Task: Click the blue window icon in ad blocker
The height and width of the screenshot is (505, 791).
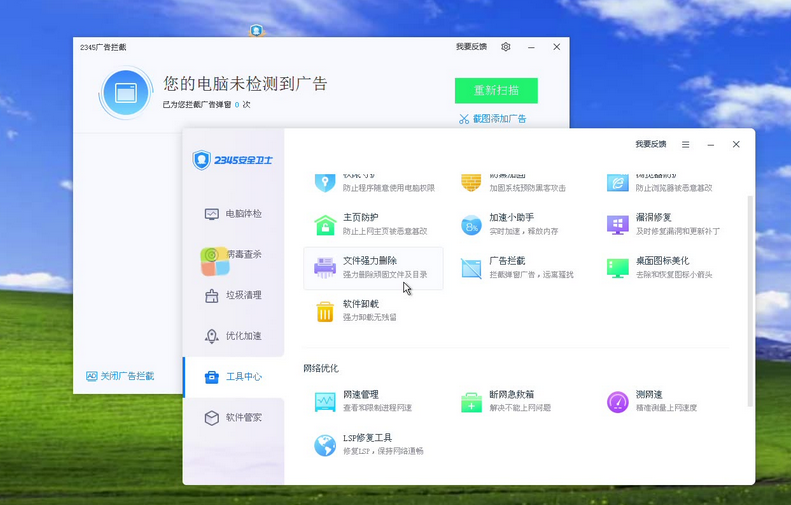Action: [126, 93]
